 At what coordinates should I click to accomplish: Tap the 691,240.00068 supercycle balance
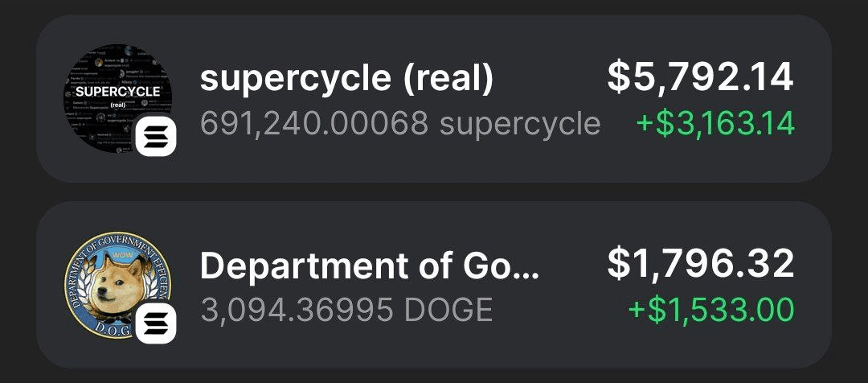coord(400,124)
